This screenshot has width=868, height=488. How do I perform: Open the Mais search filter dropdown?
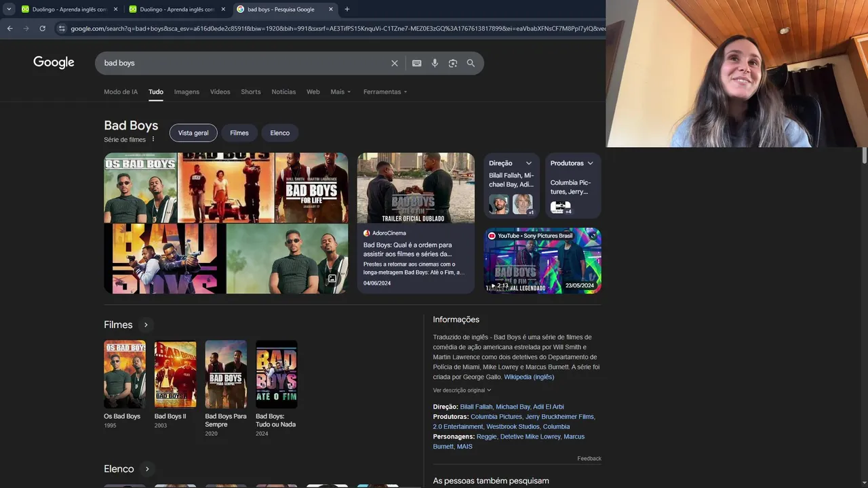(340, 92)
